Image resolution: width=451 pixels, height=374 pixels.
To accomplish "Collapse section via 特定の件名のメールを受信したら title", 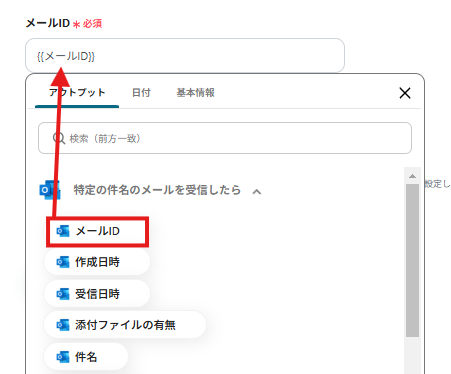I will point(157,190).
